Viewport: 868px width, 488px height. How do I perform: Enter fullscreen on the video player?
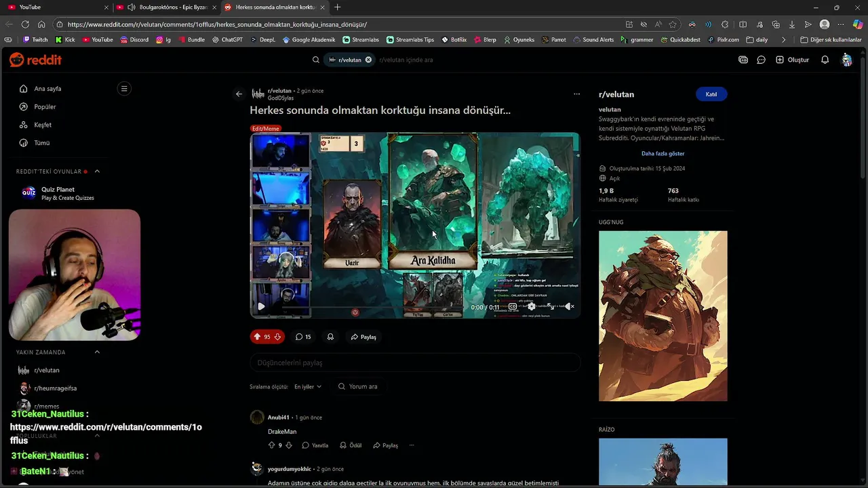(551, 306)
